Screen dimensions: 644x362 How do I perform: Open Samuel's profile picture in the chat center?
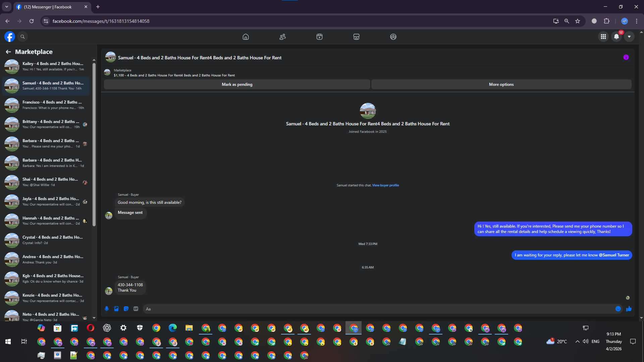point(368,111)
